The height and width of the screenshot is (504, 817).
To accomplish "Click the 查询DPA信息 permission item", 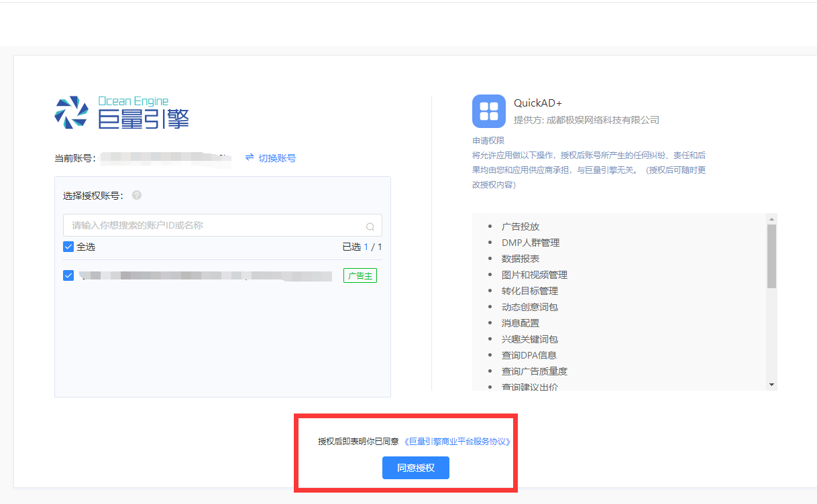I will [529, 355].
